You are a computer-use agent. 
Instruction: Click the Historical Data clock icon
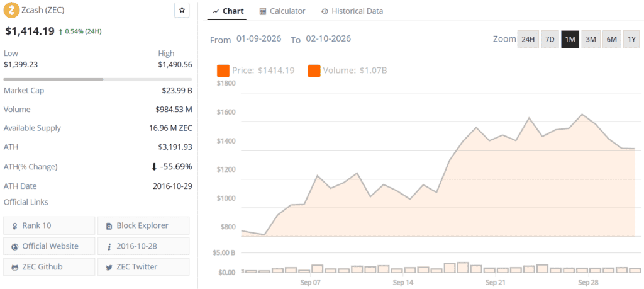point(325,11)
